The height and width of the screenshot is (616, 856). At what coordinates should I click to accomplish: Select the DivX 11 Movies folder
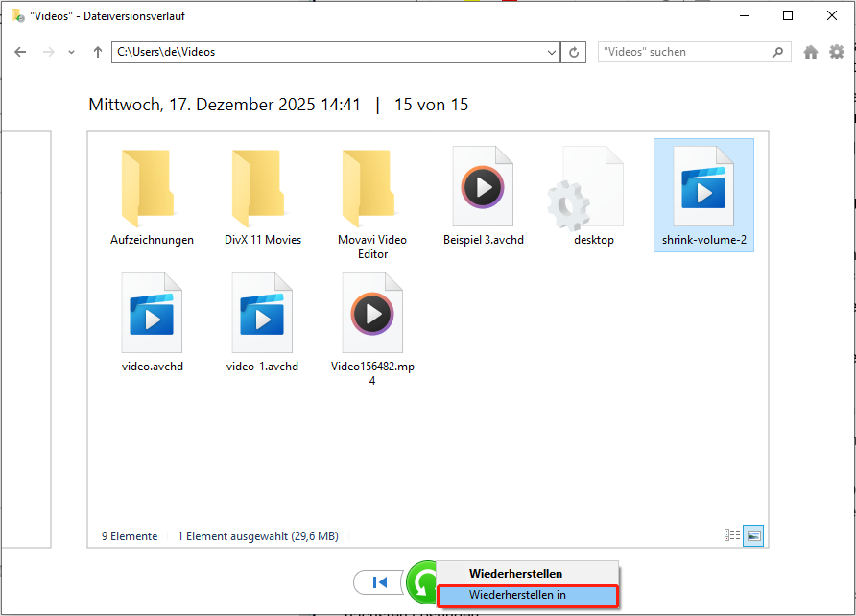tap(263, 196)
